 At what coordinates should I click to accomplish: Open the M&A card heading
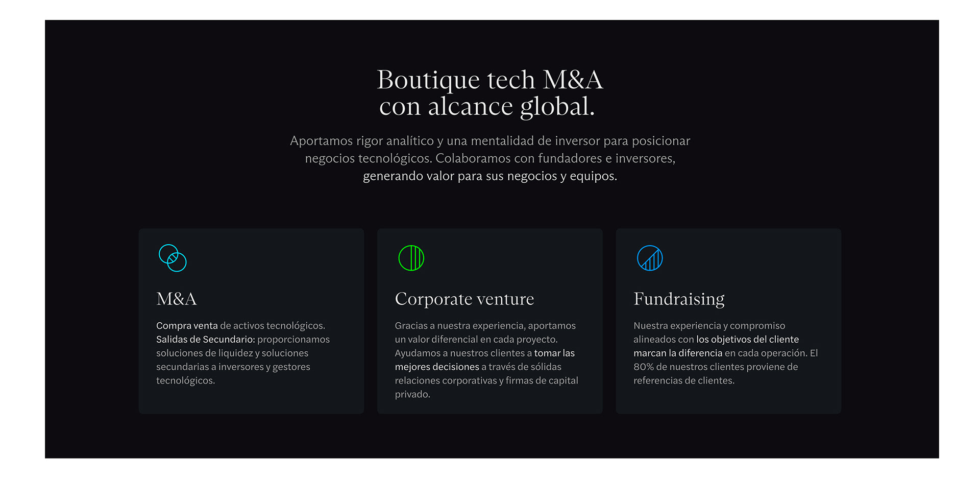pos(177,299)
